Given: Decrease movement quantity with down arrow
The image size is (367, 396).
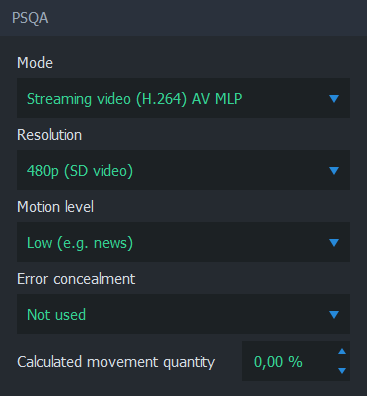Looking at the screenshot, I should click(342, 370).
